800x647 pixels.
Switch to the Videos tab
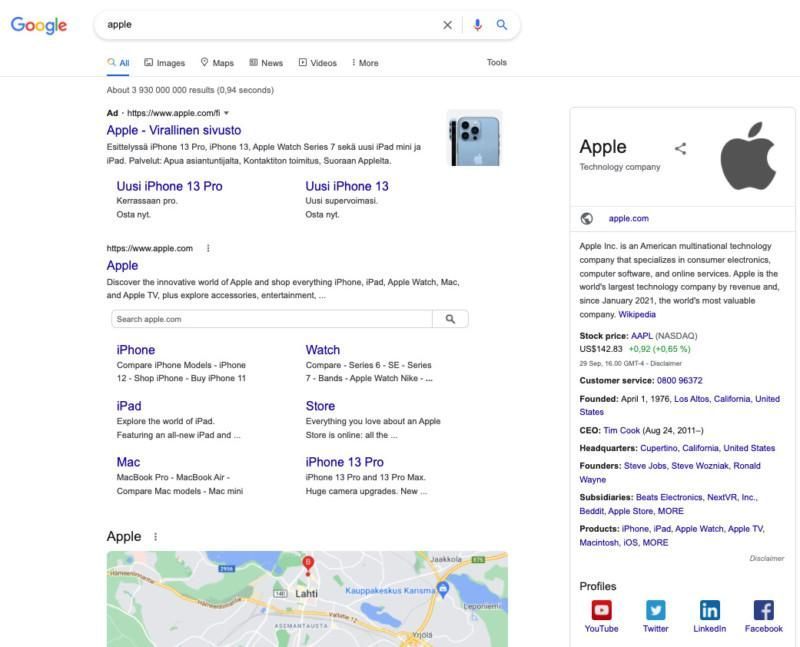coord(317,63)
